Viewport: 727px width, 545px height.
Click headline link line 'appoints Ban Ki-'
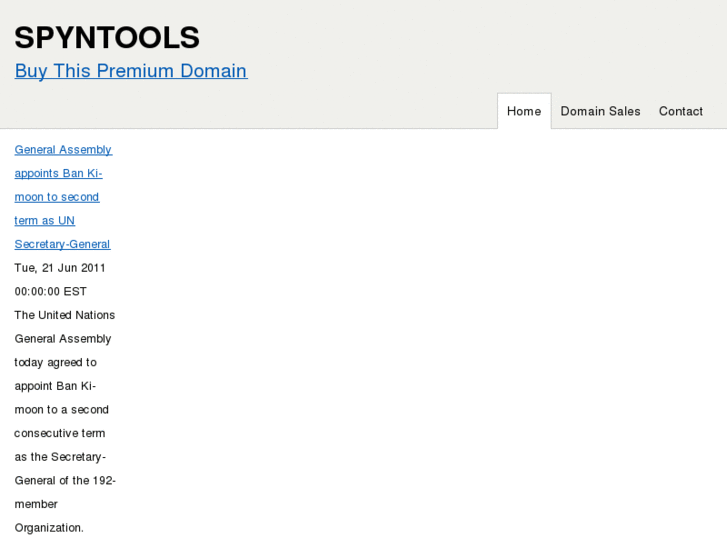(58, 173)
